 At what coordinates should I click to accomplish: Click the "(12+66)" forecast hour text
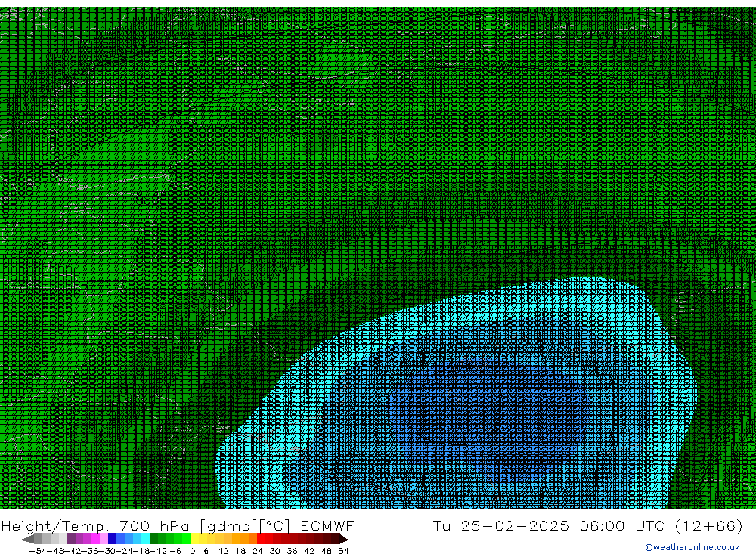point(709,525)
